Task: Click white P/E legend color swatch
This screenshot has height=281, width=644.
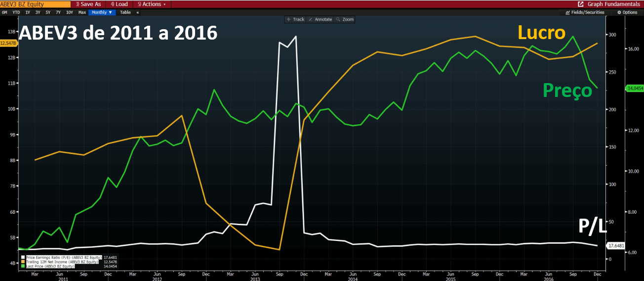Action: click(x=23, y=257)
